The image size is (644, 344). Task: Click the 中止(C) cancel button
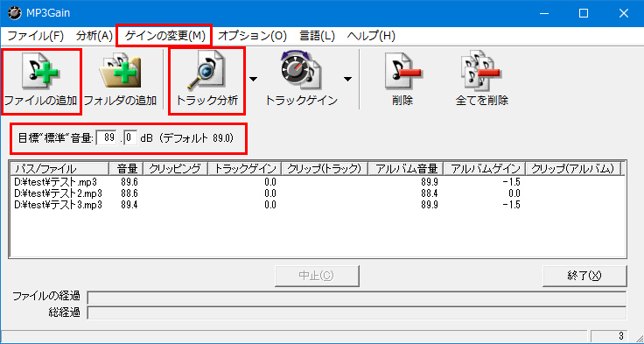317,276
